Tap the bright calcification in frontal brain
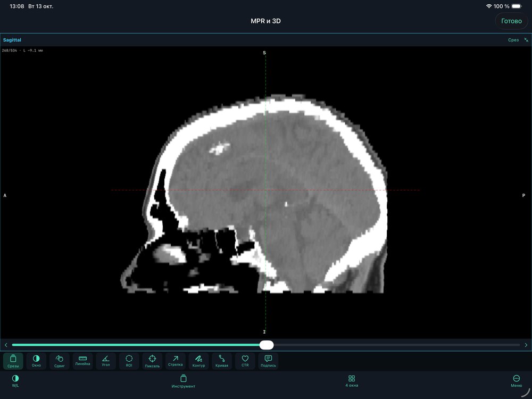Image resolution: width=532 pixels, height=399 pixels. (220, 148)
